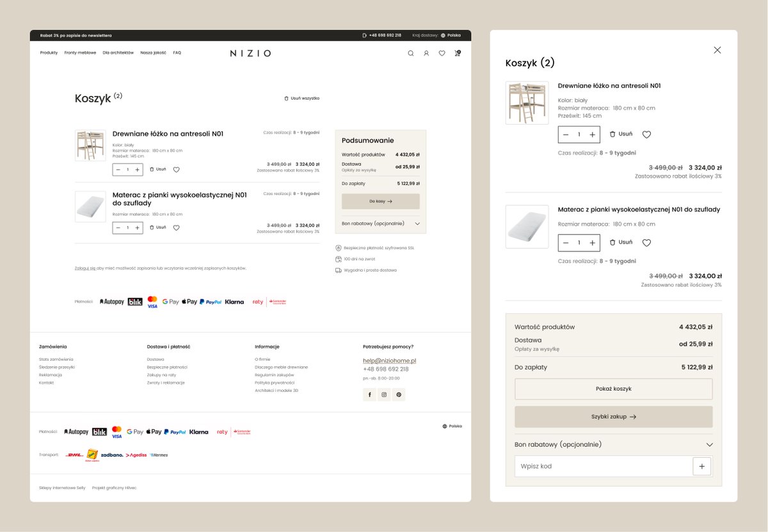Open the Produkty menu

[x=49, y=53]
